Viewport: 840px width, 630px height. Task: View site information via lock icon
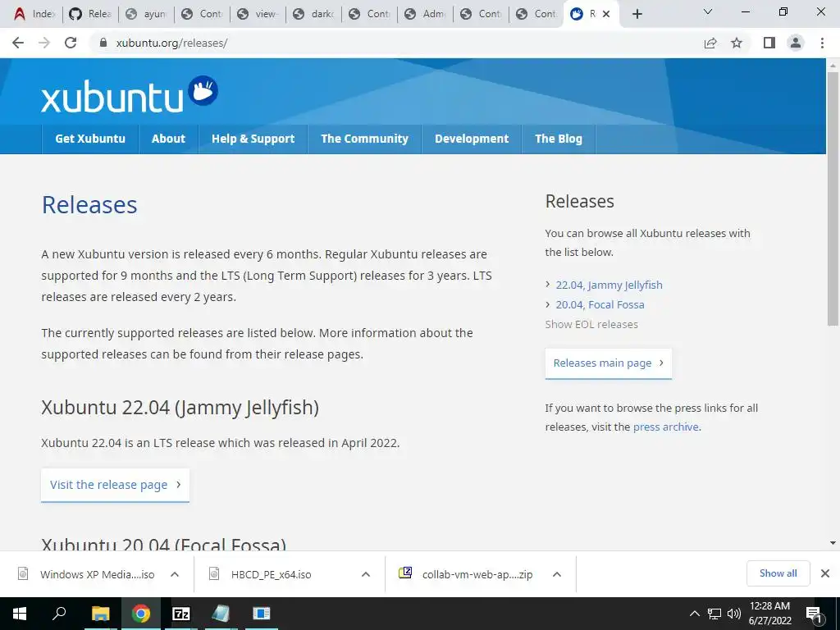click(x=103, y=43)
